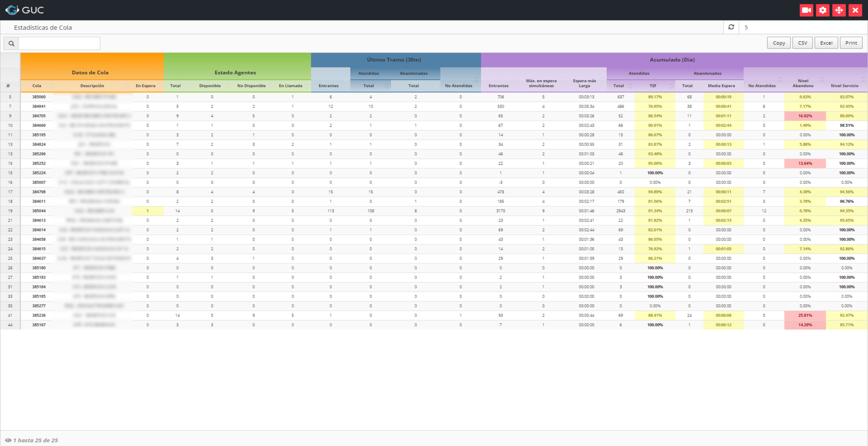Click Nivel Servicio value 98.51%
The height and width of the screenshot is (446, 868).
[846, 125]
